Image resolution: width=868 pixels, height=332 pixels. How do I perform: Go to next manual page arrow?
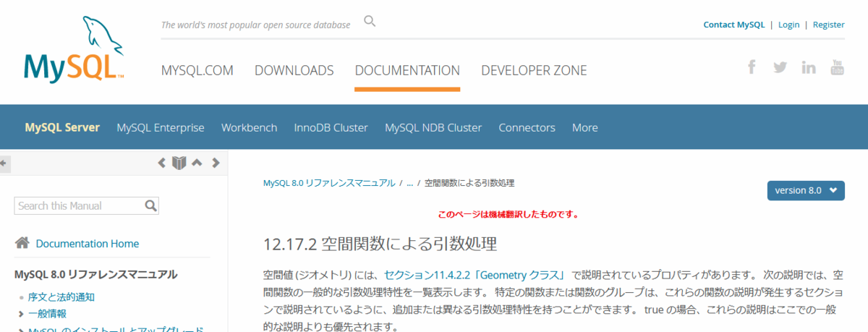tap(215, 163)
